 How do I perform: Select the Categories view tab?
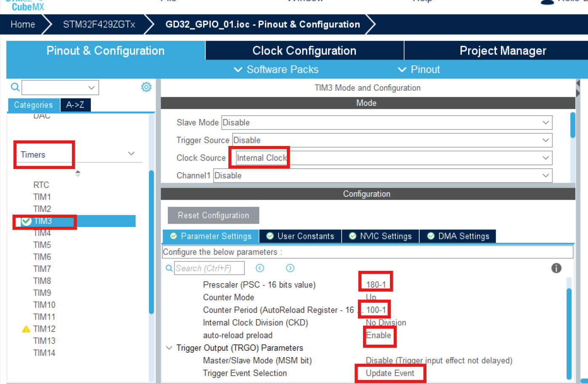tap(33, 105)
